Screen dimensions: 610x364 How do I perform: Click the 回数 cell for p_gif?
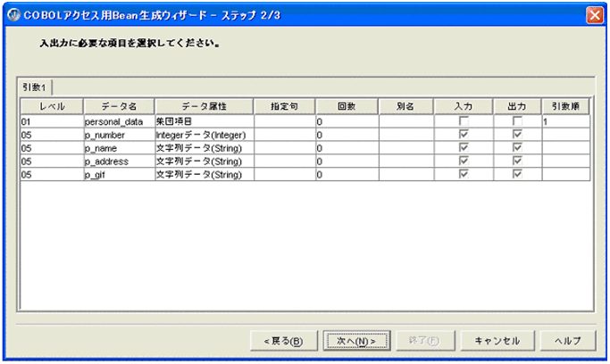pyautogui.click(x=347, y=175)
